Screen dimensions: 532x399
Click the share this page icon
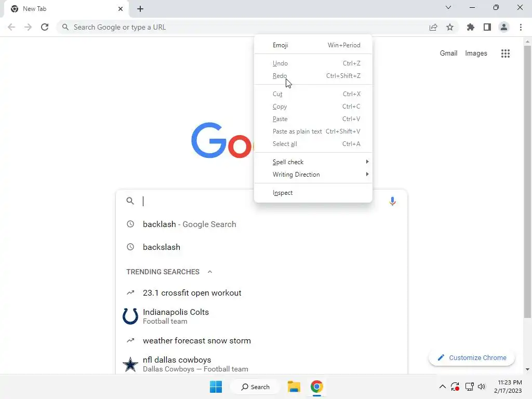coord(433,27)
